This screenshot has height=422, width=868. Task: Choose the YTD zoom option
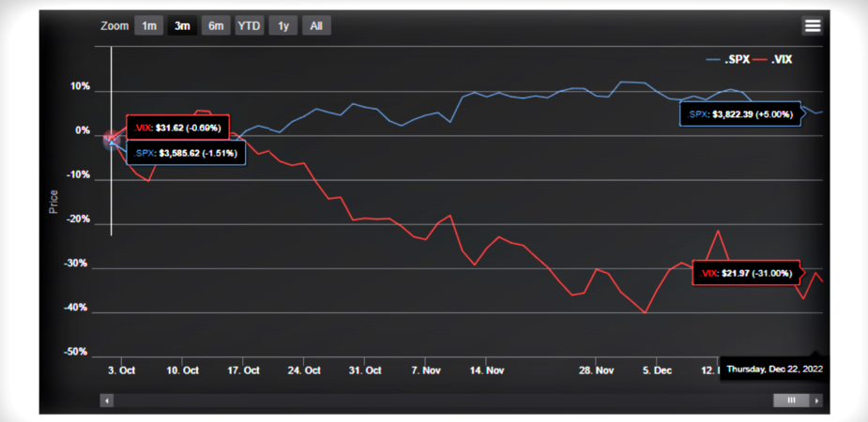click(250, 25)
